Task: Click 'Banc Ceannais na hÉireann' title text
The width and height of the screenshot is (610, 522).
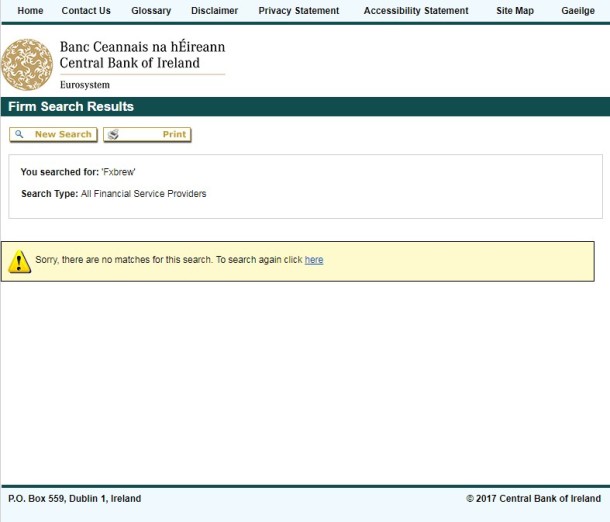Action: 142,47
